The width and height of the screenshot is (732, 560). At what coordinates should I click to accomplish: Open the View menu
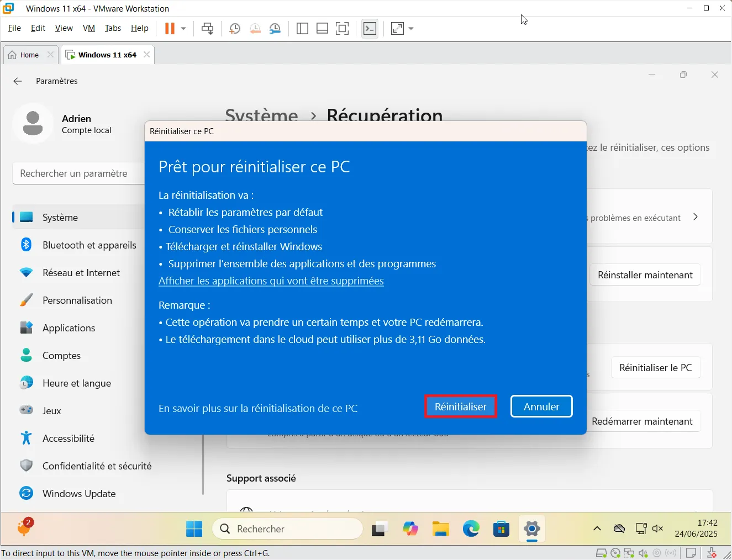[64, 28]
